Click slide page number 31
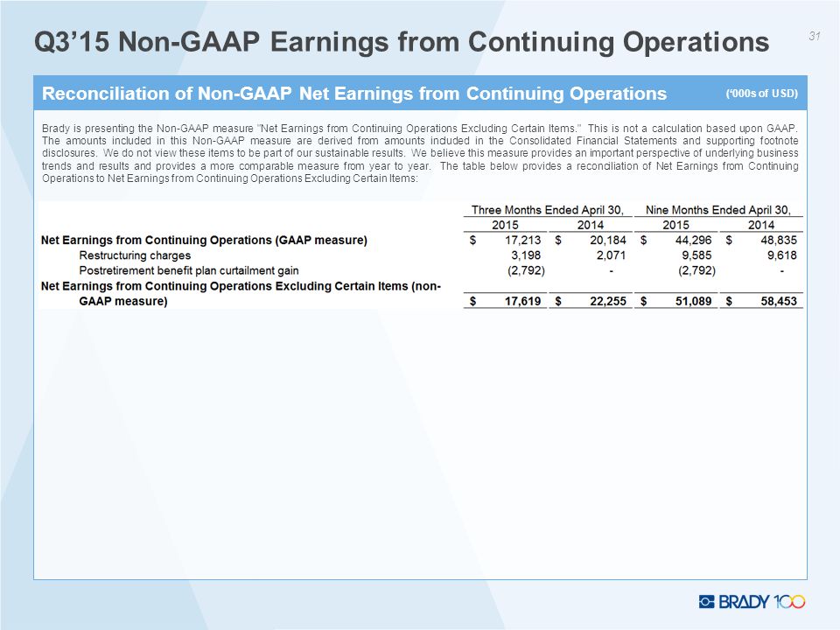The width and height of the screenshot is (840, 630). (815, 36)
